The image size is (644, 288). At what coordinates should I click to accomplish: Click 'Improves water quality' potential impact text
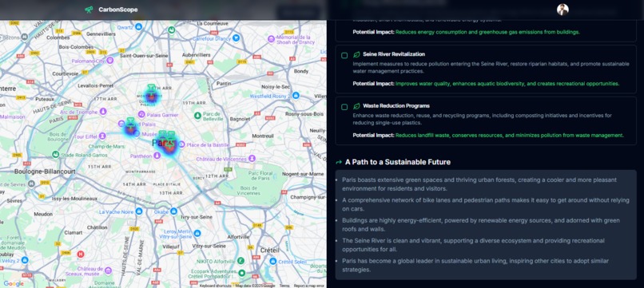pos(507,84)
